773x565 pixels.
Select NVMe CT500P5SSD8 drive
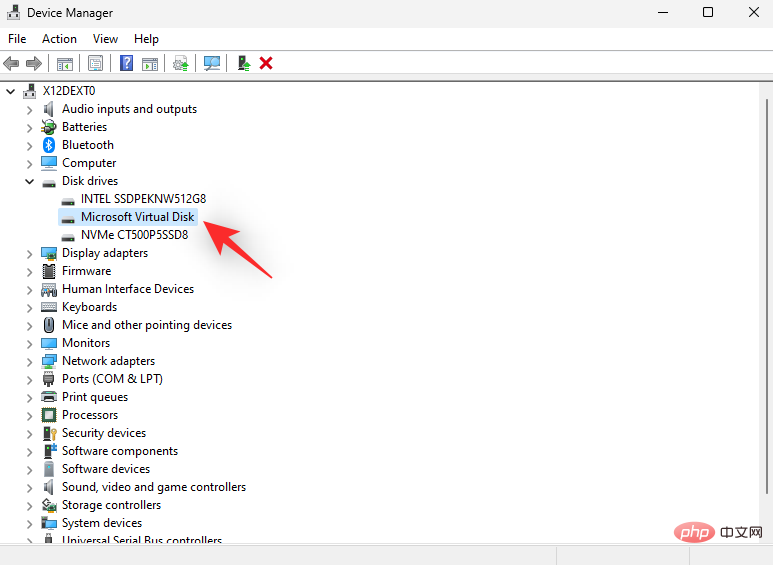[x=135, y=235]
